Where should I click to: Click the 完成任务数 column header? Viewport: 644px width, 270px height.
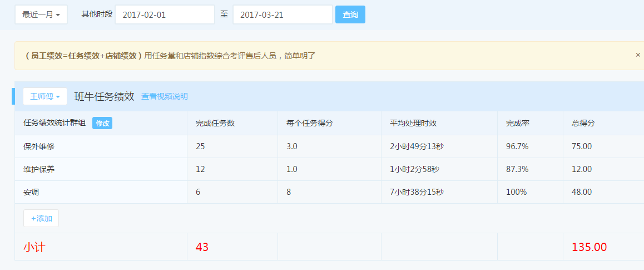[x=215, y=123]
